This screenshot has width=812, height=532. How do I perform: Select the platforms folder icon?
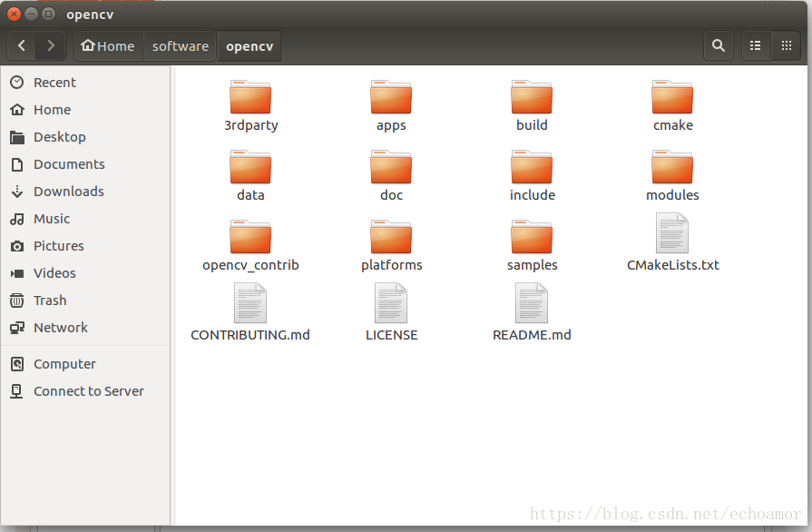(391, 237)
